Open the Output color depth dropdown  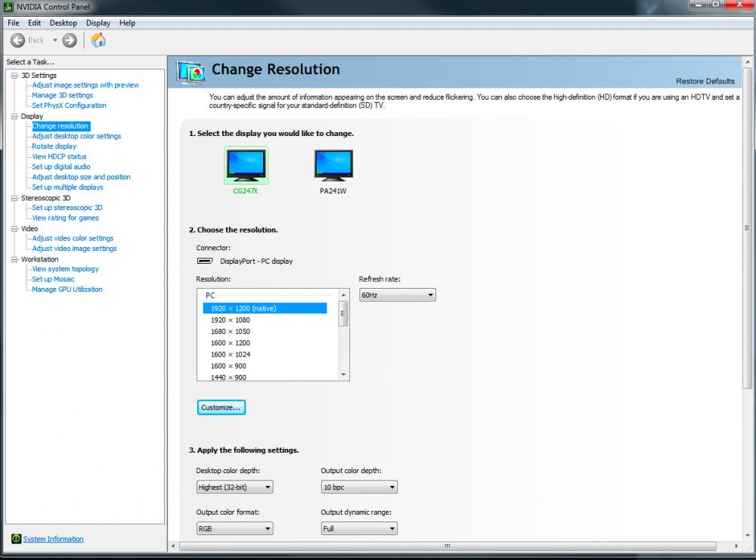tap(359, 487)
